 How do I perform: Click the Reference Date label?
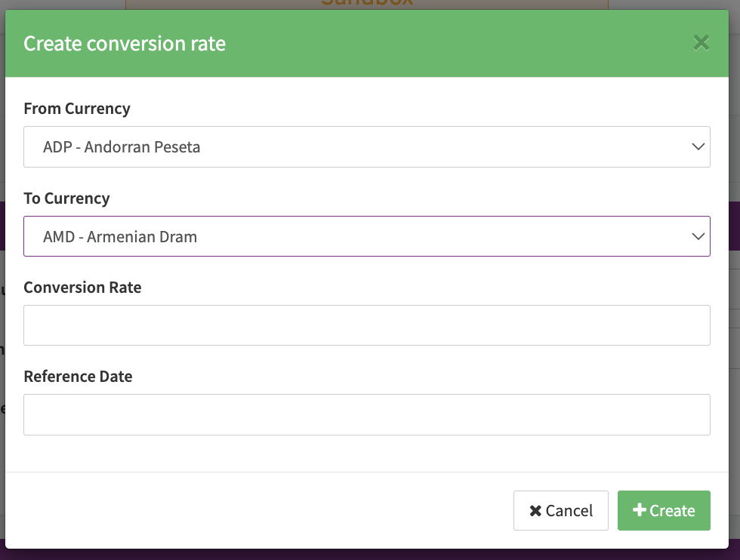(x=78, y=377)
